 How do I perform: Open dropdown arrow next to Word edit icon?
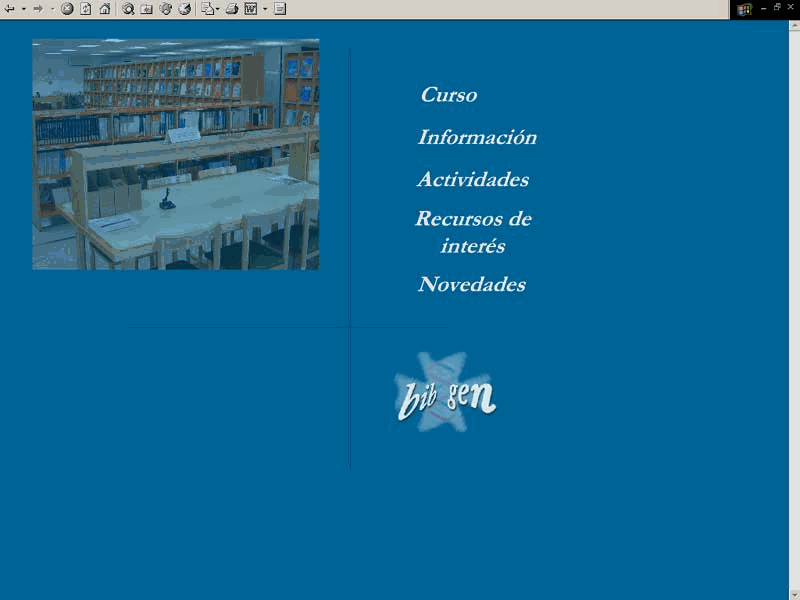tap(265, 9)
